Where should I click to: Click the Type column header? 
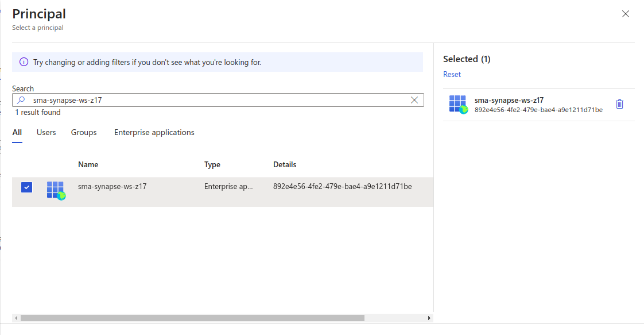tap(212, 165)
